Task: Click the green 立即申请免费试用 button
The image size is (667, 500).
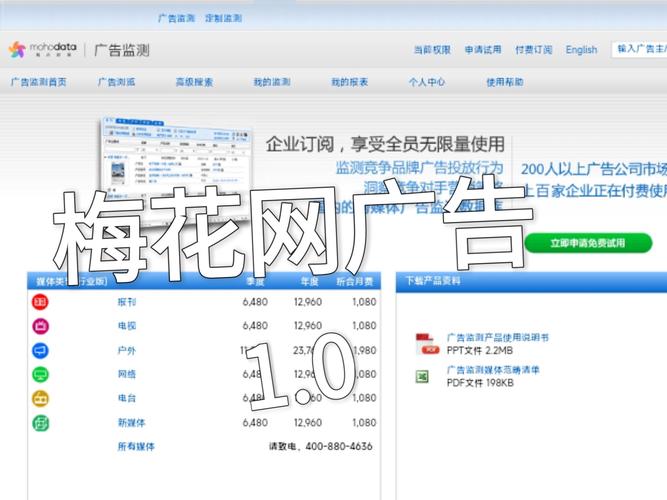Action: [x=588, y=243]
